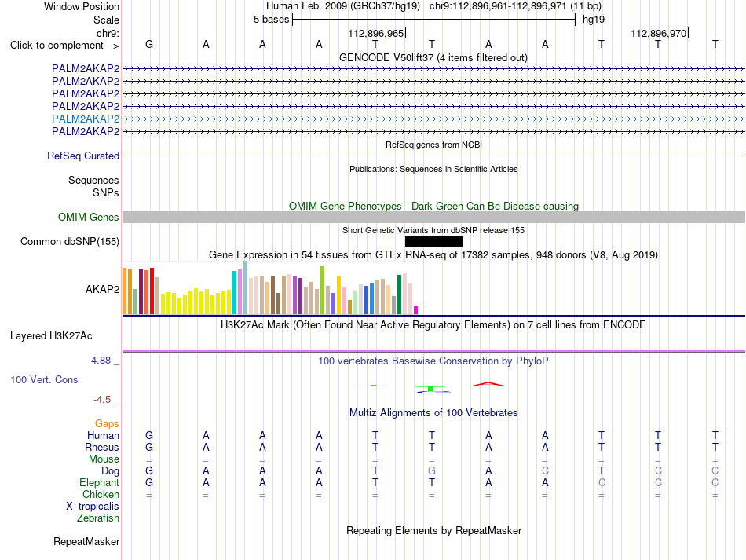Open the GENCODE V50lift37 track title
The height and width of the screenshot is (560, 746).
[433, 57]
